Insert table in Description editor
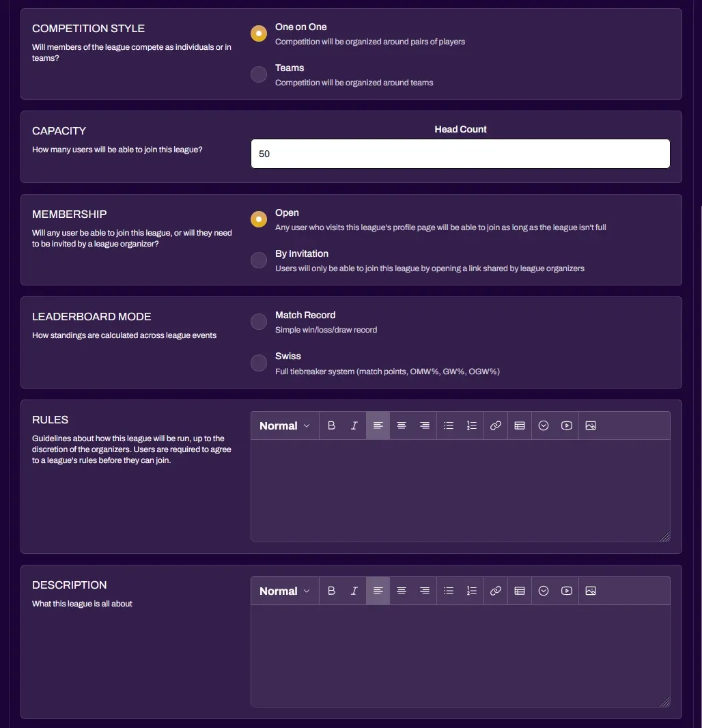This screenshot has width=702, height=728. [x=520, y=591]
